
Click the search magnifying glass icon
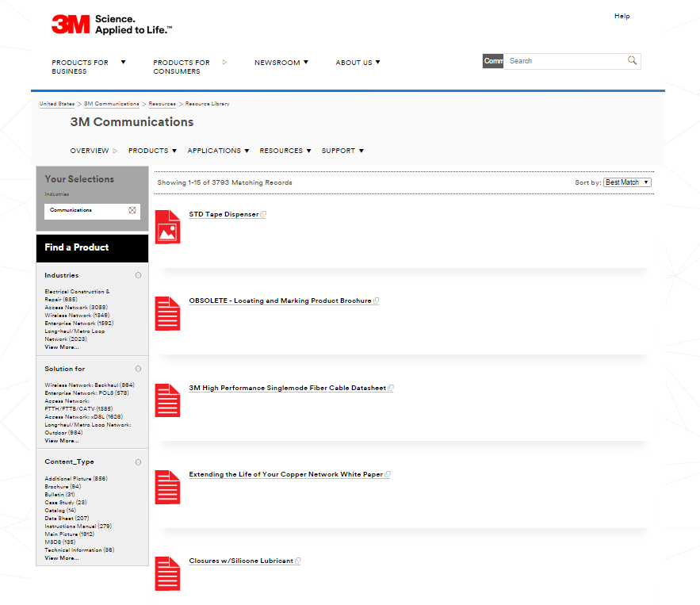coord(632,60)
